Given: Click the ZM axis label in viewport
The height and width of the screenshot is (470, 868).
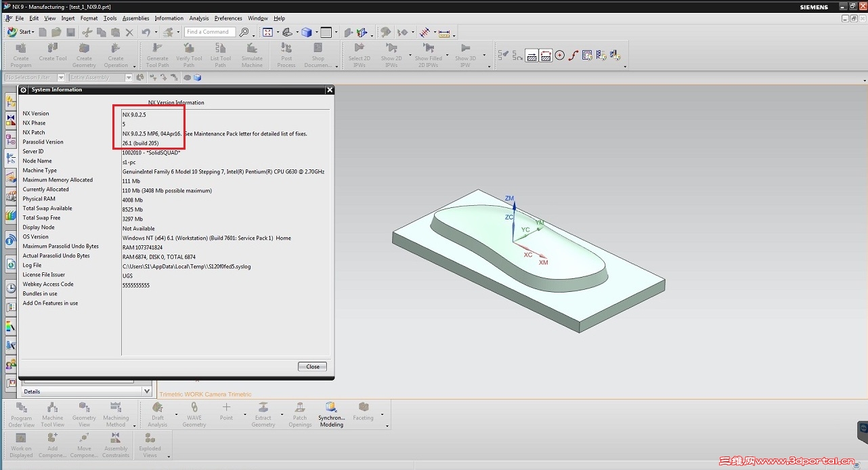Looking at the screenshot, I should tap(510, 198).
